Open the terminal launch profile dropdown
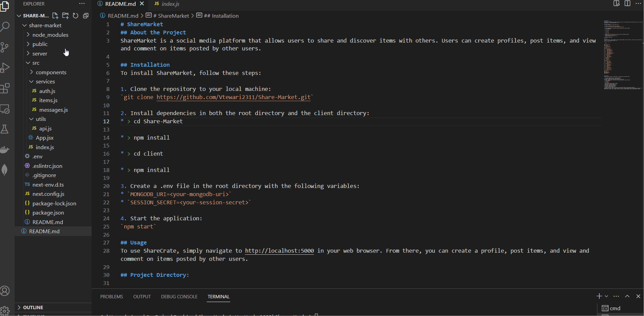 [607, 296]
